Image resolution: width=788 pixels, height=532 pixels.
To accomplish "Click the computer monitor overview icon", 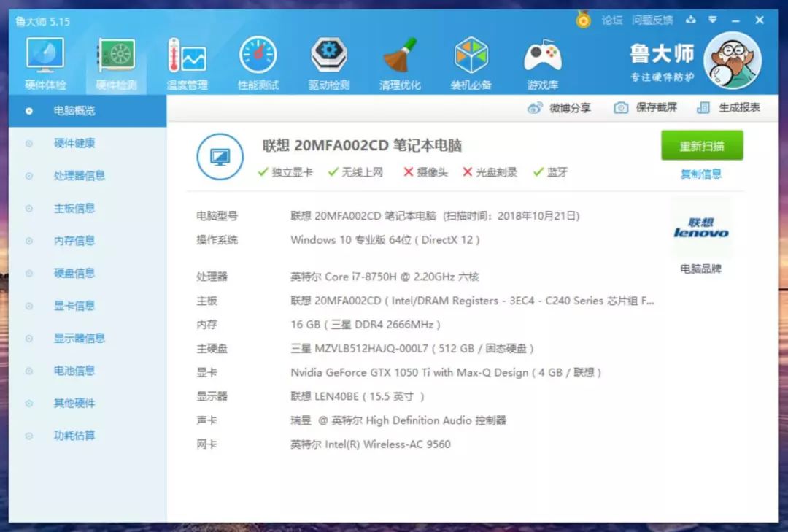I will 220,156.
